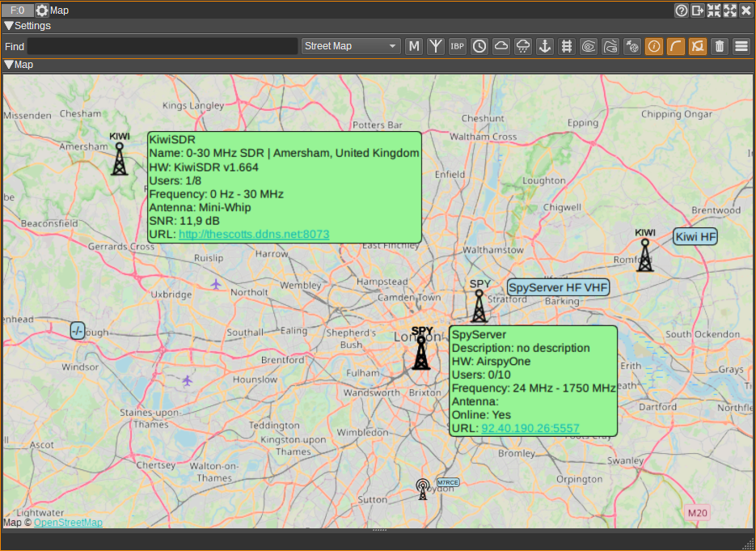Open the help question mark icon
This screenshot has height=551, width=756.
click(682, 11)
